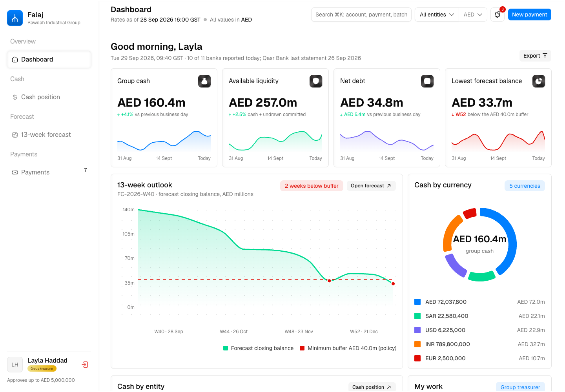Click the Group cash card icon
This screenshot has height=392, width=565.
[204, 81]
